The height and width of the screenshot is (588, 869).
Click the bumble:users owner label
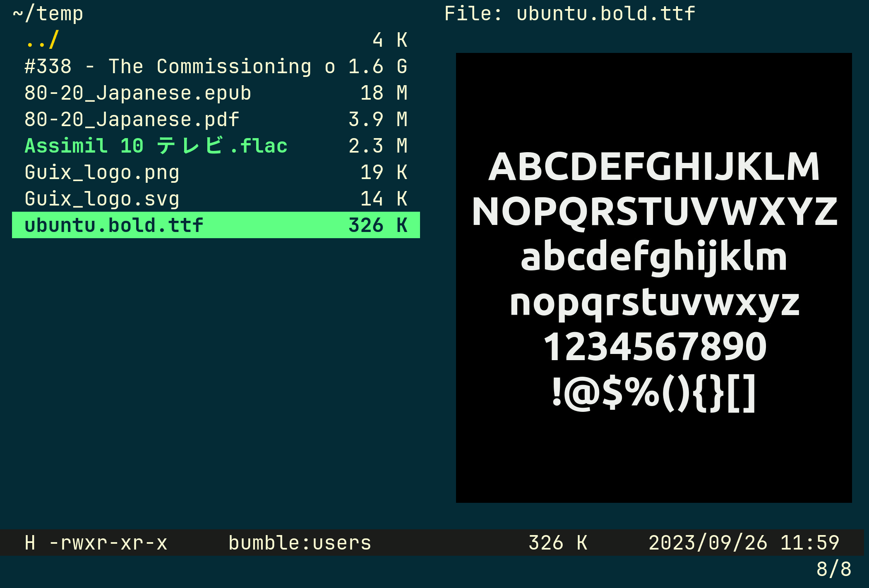300,543
